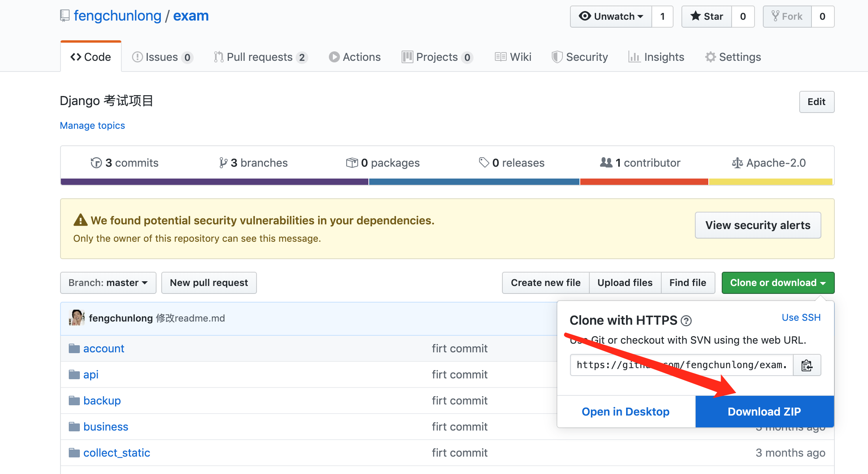Screen dimensions: 868x474
Task: Click the Issues exclamation icon
Action: [x=137, y=57]
